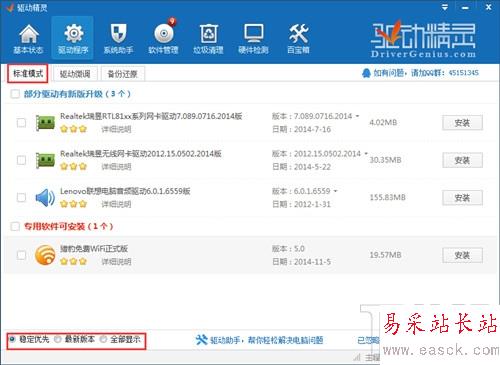Viewport: 500px width, 365px height.
Task: Select the 稳定优先 radio button
Action: (12, 339)
